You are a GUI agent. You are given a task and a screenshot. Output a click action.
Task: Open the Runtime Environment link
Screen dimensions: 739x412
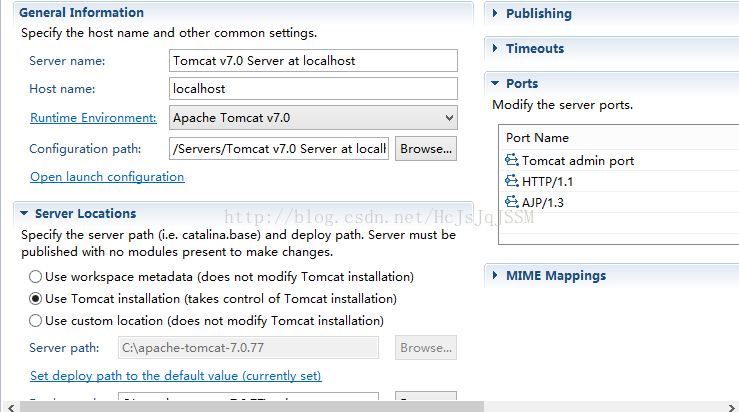[93, 118]
